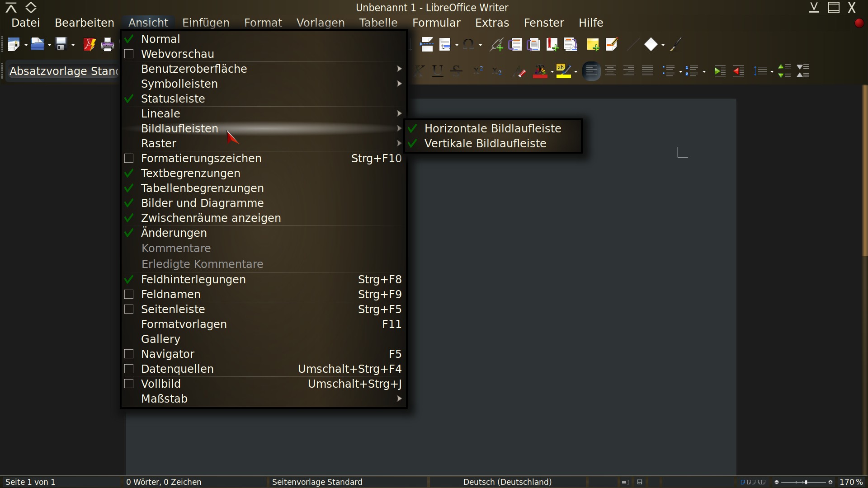Expand the Maßstab submenu
868x488 pixels.
(264, 399)
